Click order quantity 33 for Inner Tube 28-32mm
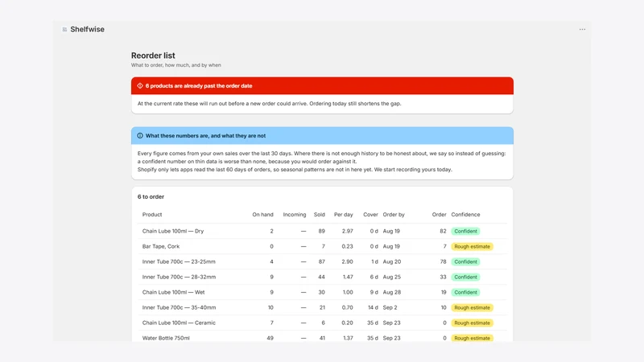The width and height of the screenshot is (644, 362). 443,277
